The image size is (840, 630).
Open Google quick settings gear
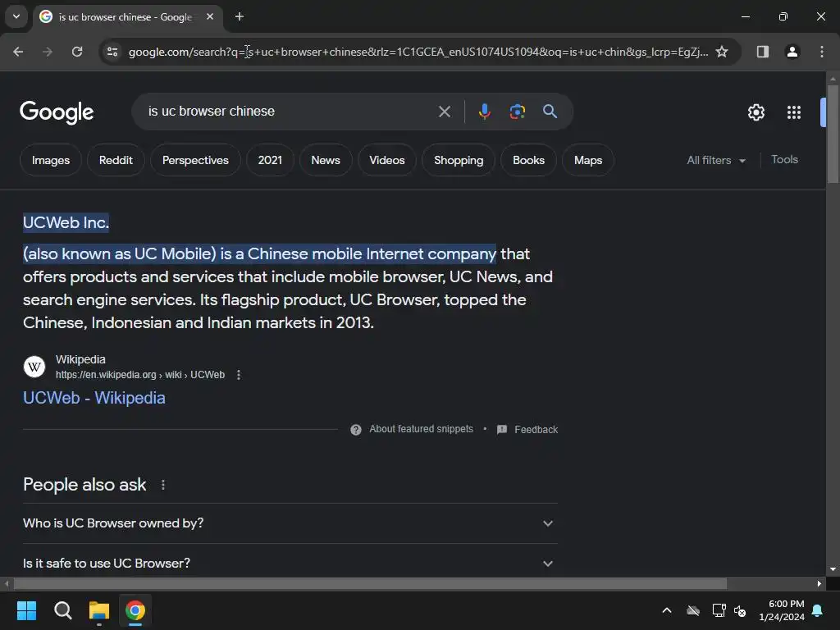point(756,112)
